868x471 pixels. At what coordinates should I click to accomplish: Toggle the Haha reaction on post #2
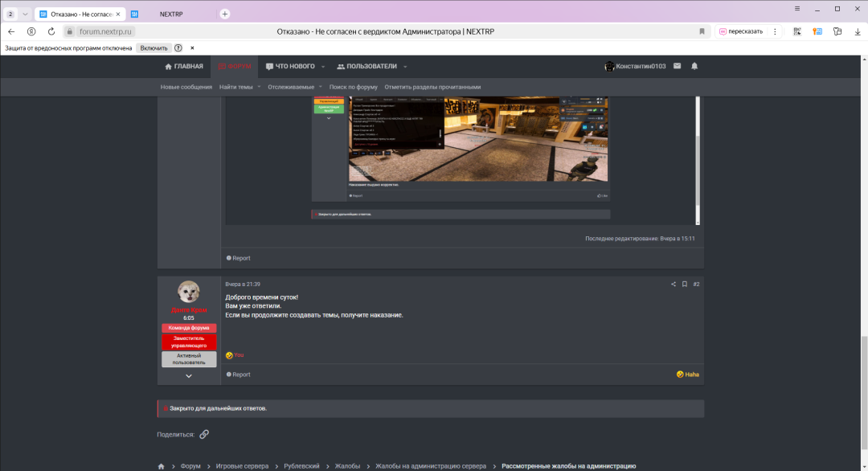pos(688,375)
